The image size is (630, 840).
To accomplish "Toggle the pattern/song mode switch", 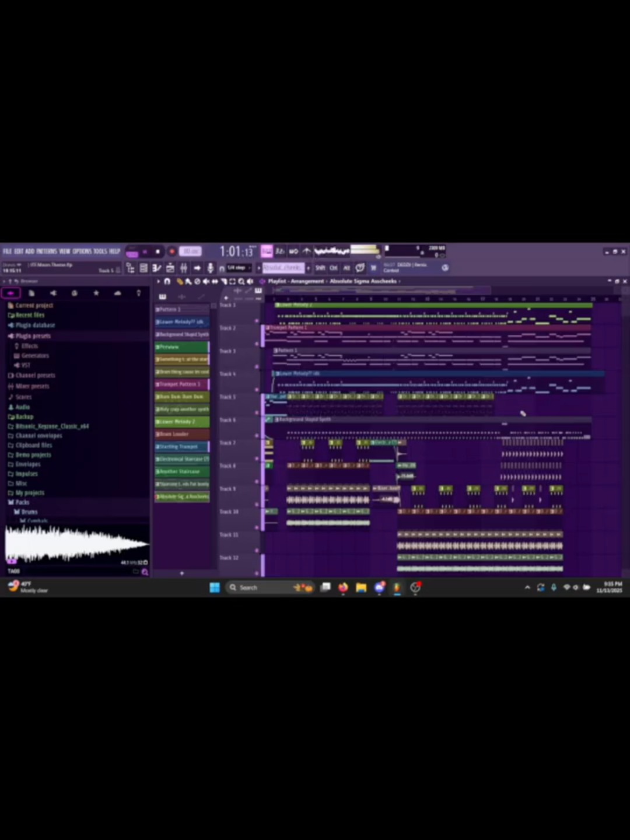I will (x=132, y=252).
